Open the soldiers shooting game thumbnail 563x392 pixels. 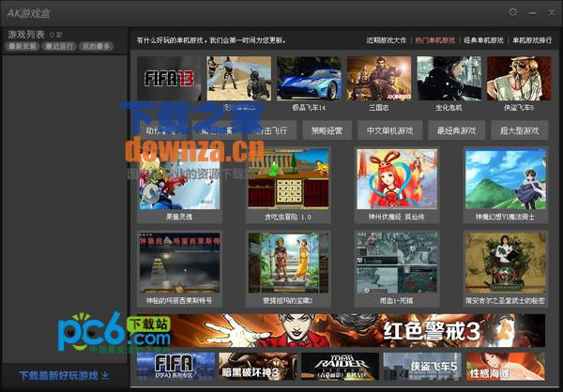click(238, 78)
